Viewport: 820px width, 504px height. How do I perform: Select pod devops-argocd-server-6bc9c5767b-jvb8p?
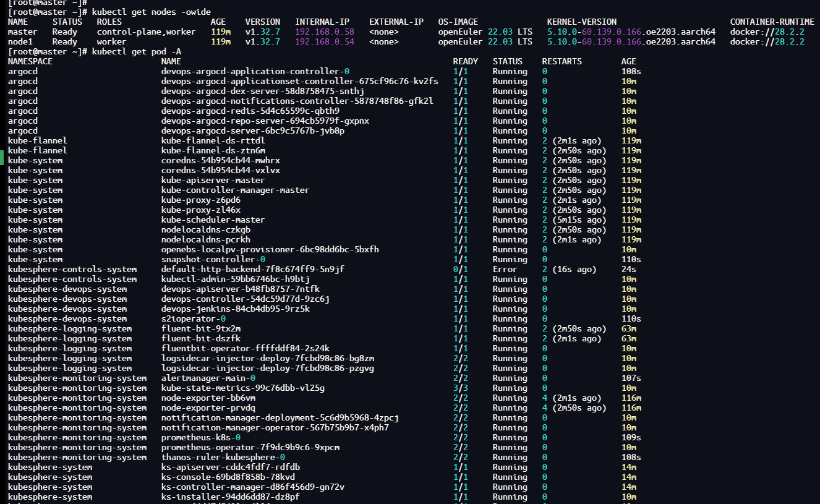[x=253, y=131]
